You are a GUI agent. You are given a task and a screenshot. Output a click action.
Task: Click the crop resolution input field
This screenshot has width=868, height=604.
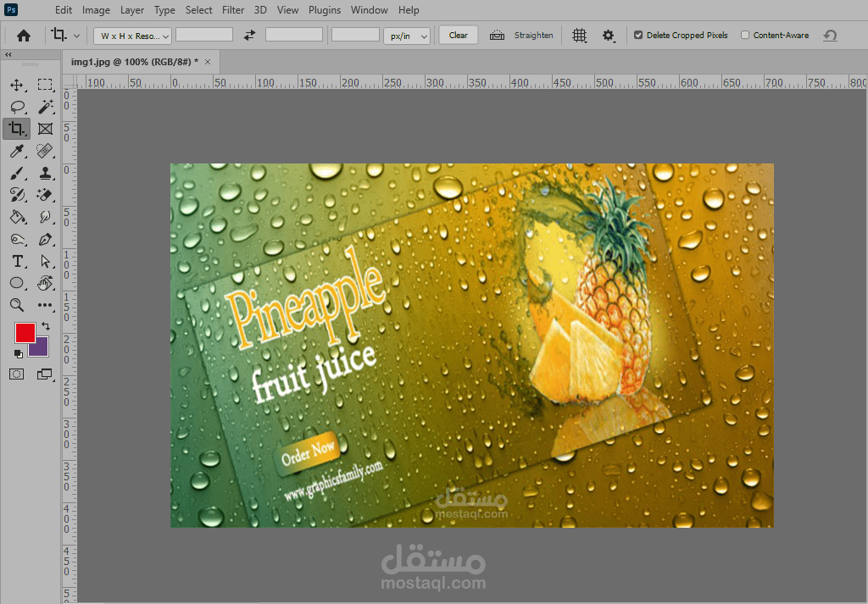(x=355, y=35)
